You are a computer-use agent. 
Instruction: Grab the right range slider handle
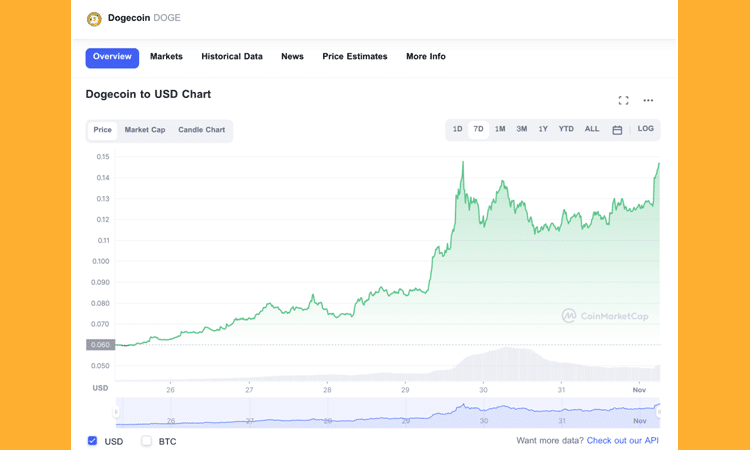pos(659,412)
